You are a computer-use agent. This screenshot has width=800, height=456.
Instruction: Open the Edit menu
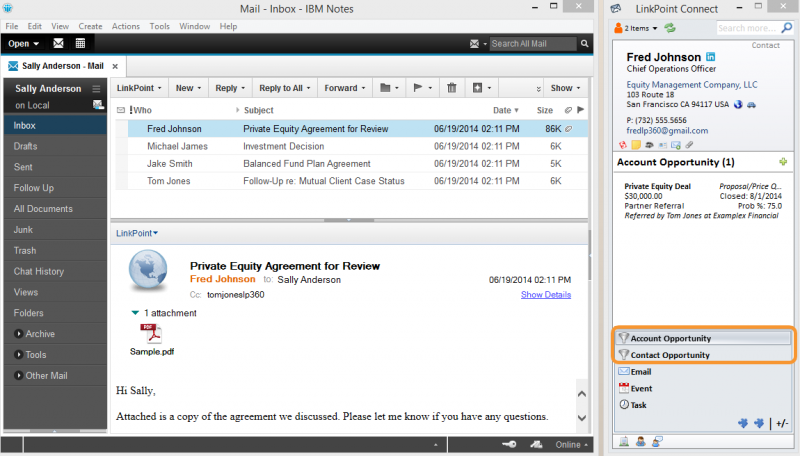tap(35, 26)
